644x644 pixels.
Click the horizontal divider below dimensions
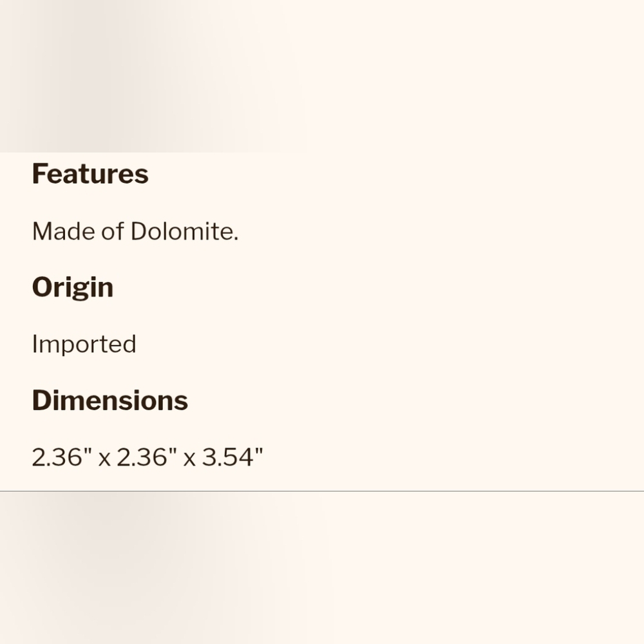[x=322, y=491]
